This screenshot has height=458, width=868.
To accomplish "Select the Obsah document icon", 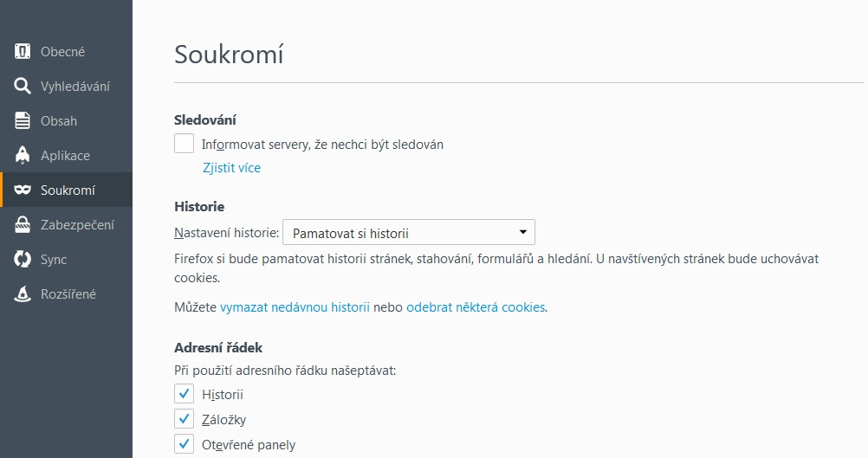I will coord(23,120).
